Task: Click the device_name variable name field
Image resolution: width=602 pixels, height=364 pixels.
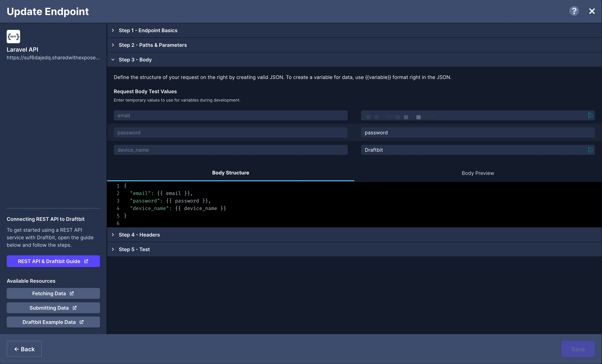Action: 230,150
